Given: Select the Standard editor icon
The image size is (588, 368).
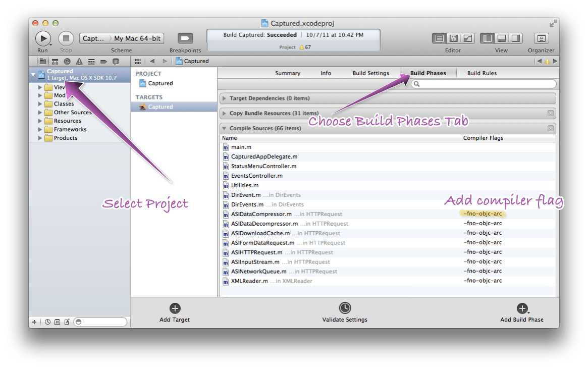Looking at the screenshot, I should point(440,38).
